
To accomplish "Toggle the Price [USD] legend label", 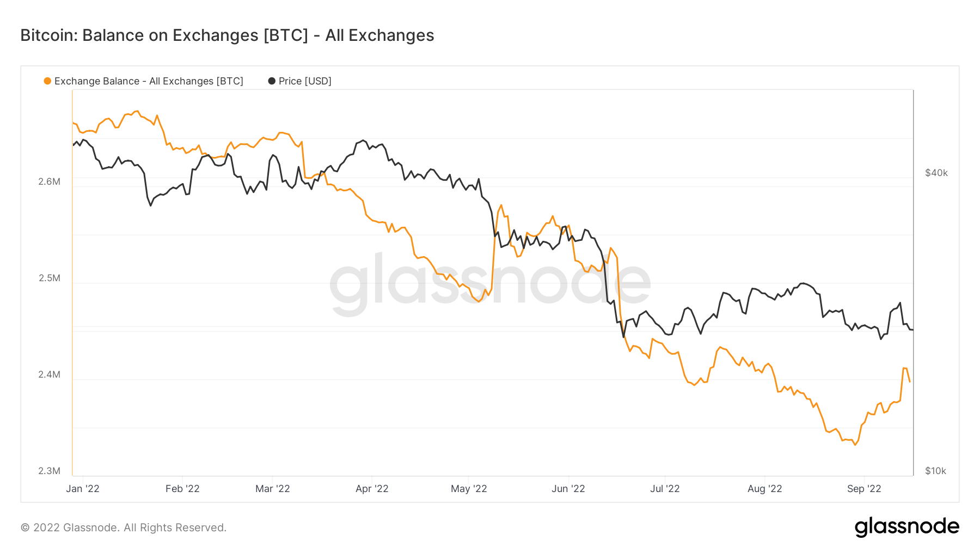I will point(305,81).
